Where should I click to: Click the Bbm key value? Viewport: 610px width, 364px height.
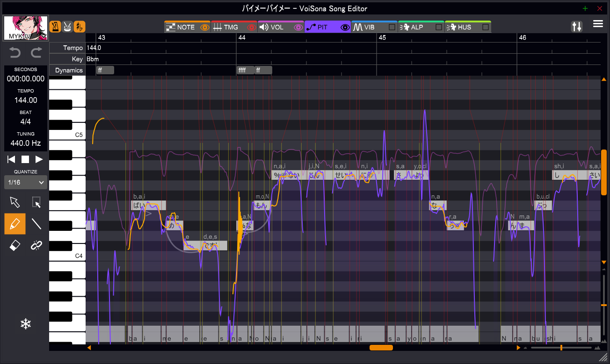(x=93, y=59)
